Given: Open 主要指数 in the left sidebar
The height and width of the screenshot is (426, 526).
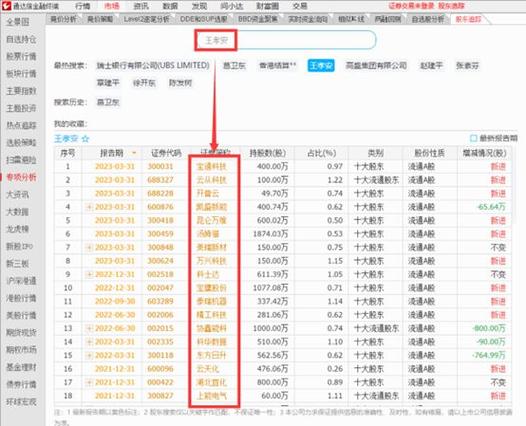Looking at the screenshot, I should tap(21, 91).
